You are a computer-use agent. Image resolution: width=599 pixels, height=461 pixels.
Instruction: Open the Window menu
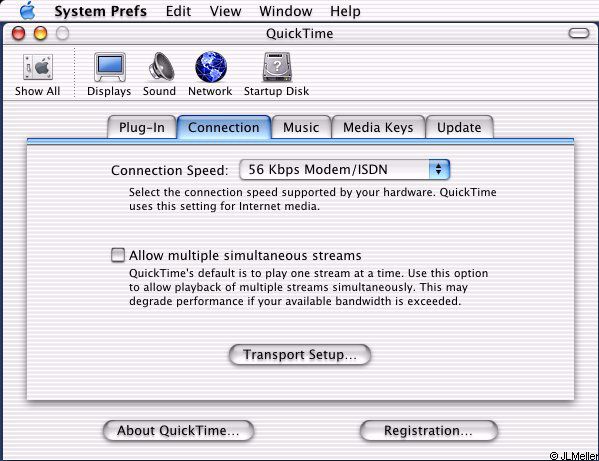coord(285,11)
